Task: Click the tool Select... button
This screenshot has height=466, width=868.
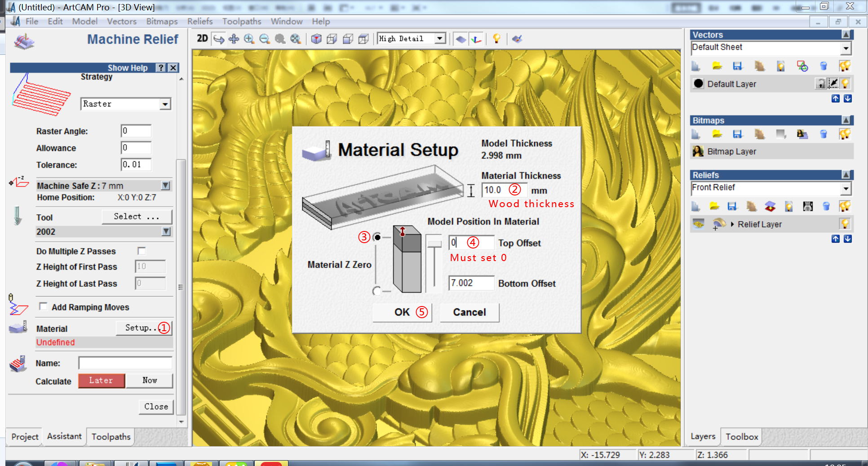Action: click(137, 217)
